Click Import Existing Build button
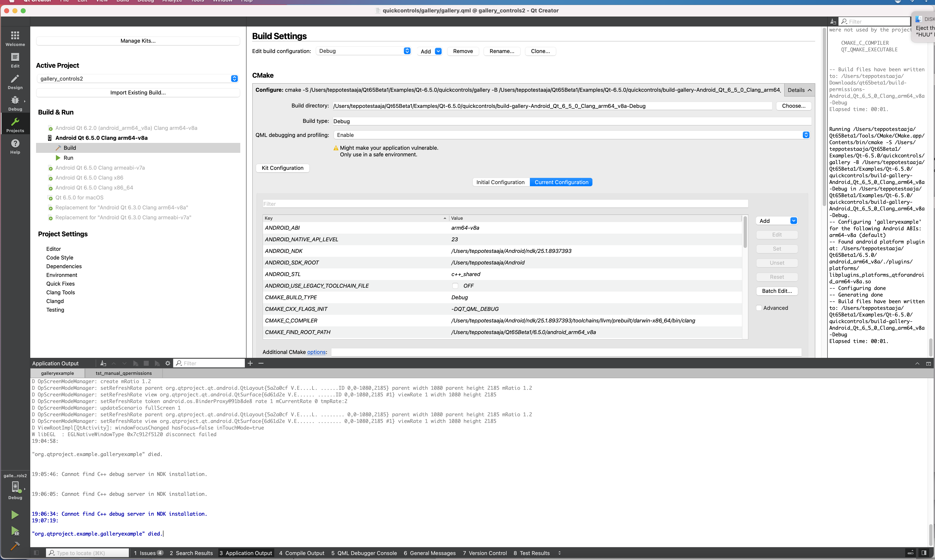The height and width of the screenshot is (560, 935). pyautogui.click(x=138, y=92)
